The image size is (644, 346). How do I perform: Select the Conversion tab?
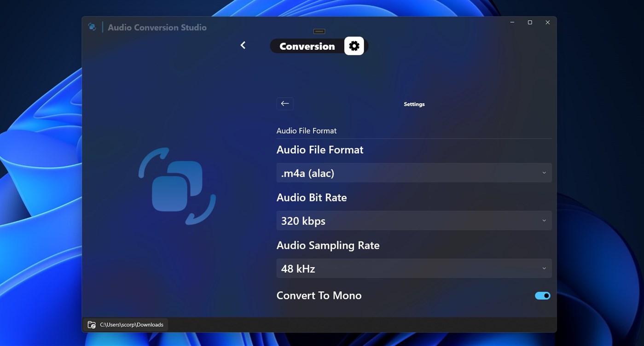click(307, 46)
